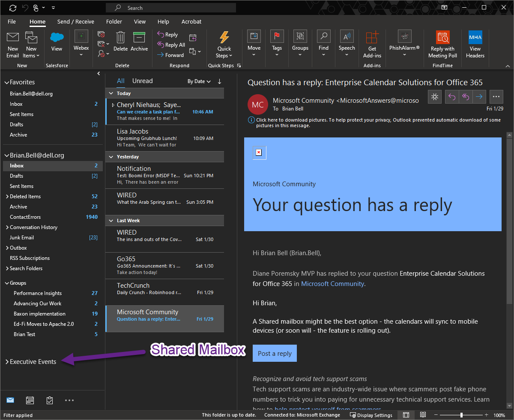514x420 pixels.
Task: Delete the selected message
Action: [x=120, y=42]
